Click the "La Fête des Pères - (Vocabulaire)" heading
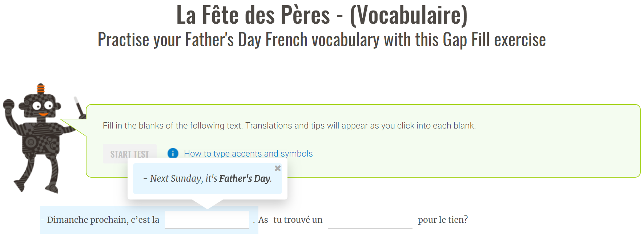The image size is (644, 237). (x=322, y=15)
